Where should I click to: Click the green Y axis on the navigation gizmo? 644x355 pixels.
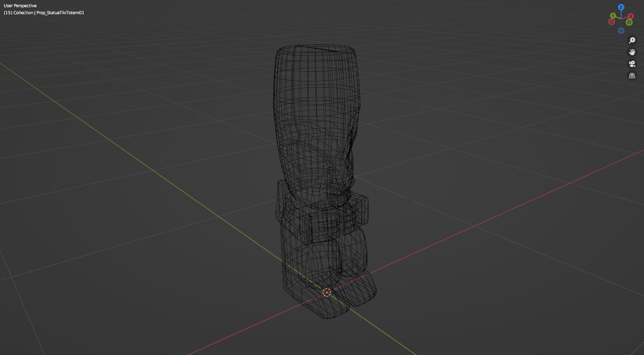[613, 15]
